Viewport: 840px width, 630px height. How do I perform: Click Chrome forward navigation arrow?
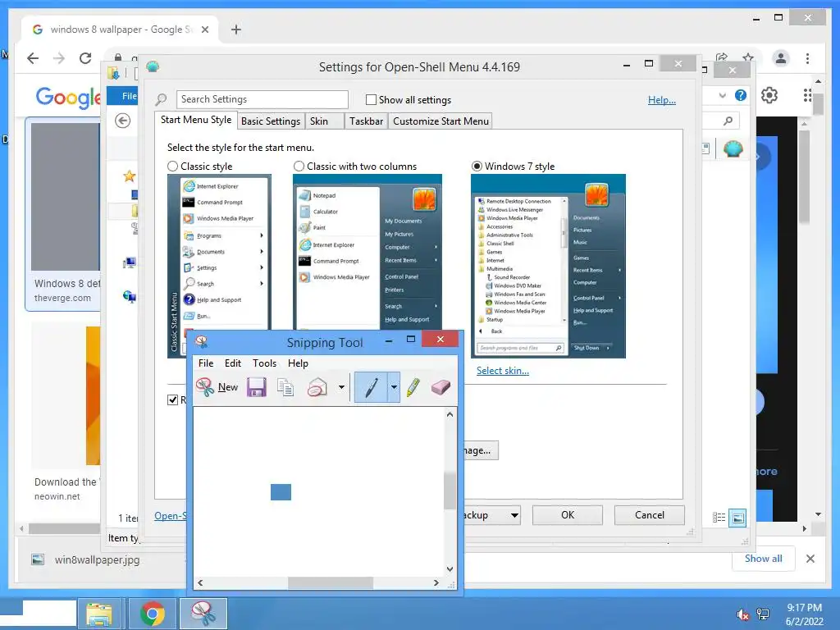[x=59, y=58]
